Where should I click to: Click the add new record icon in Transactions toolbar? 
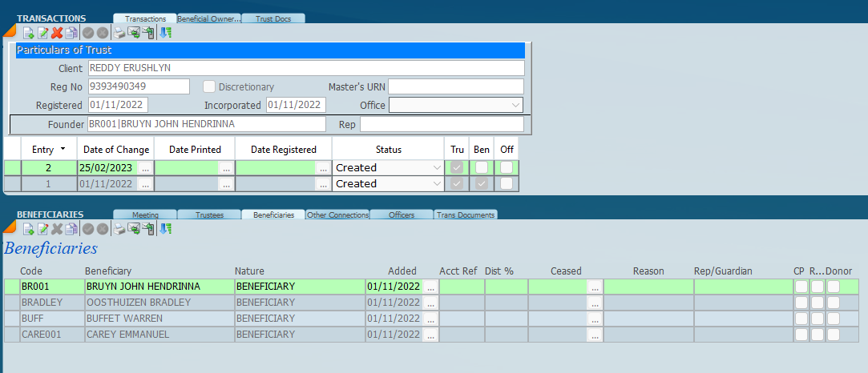point(28,33)
